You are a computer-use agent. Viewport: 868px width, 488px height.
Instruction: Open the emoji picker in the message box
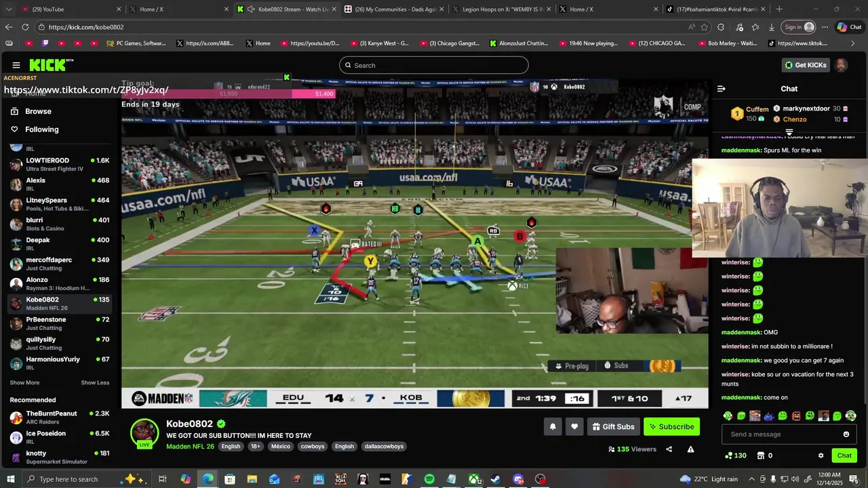coord(846,434)
